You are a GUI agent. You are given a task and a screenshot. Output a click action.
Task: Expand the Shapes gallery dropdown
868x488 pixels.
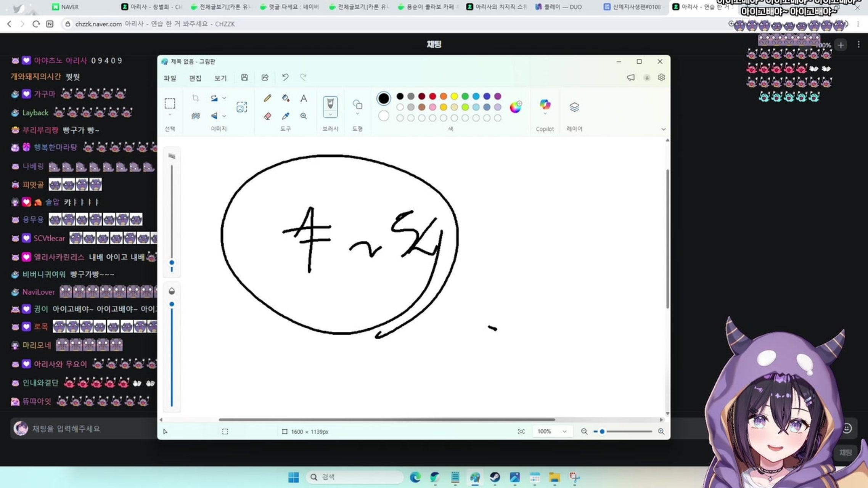pos(357,114)
